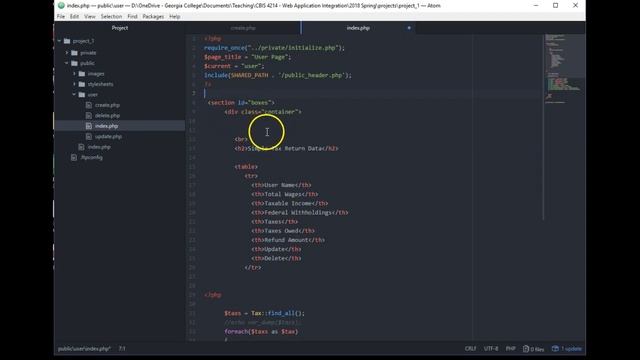
Task: Click the $taxs = Tax::find_all() line
Action: pos(264,313)
